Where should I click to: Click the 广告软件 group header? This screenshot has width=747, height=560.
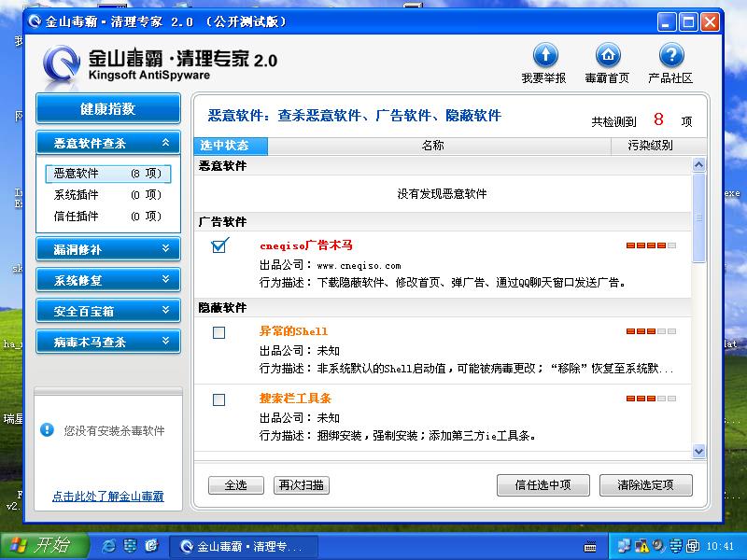443,222
